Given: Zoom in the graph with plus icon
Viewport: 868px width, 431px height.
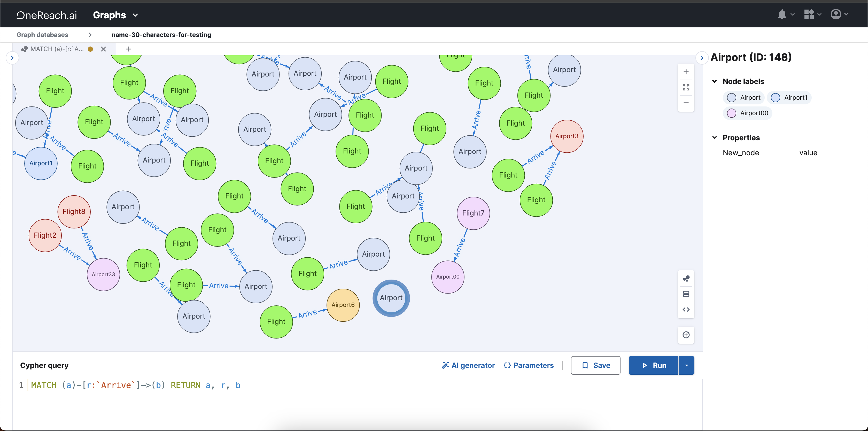Looking at the screenshot, I should tap(686, 72).
